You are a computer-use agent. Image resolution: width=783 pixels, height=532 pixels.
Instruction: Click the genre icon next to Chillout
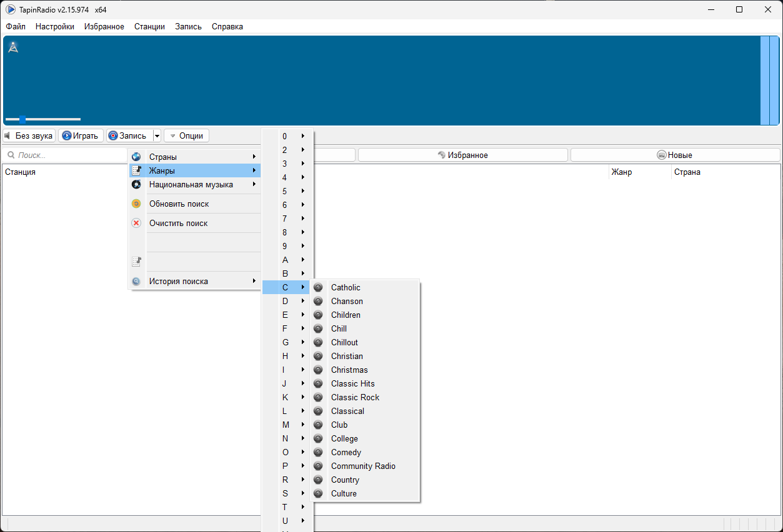click(x=318, y=342)
